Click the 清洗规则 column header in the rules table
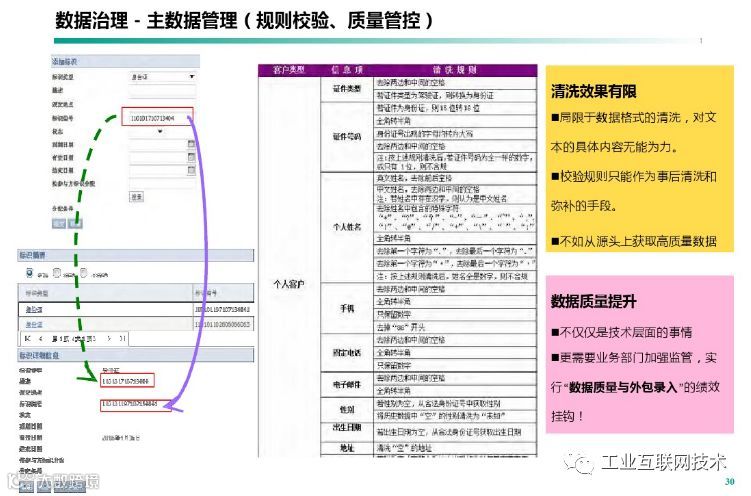Viewport: 751px width, 496px height. [455, 70]
